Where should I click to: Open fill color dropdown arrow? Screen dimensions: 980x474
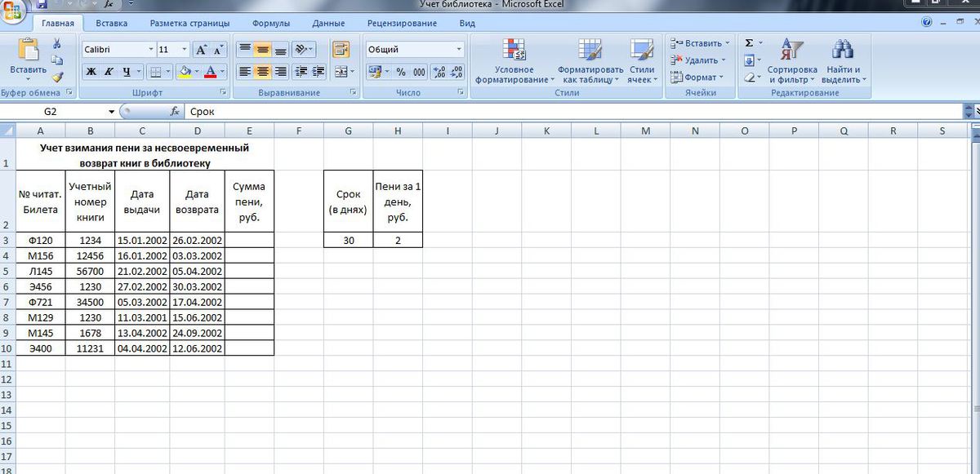[197, 72]
